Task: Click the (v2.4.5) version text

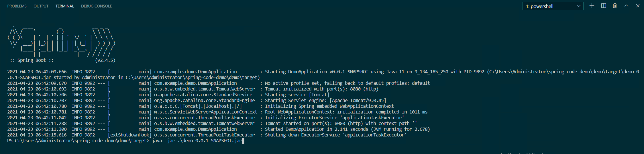Action: pyautogui.click(x=105, y=60)
